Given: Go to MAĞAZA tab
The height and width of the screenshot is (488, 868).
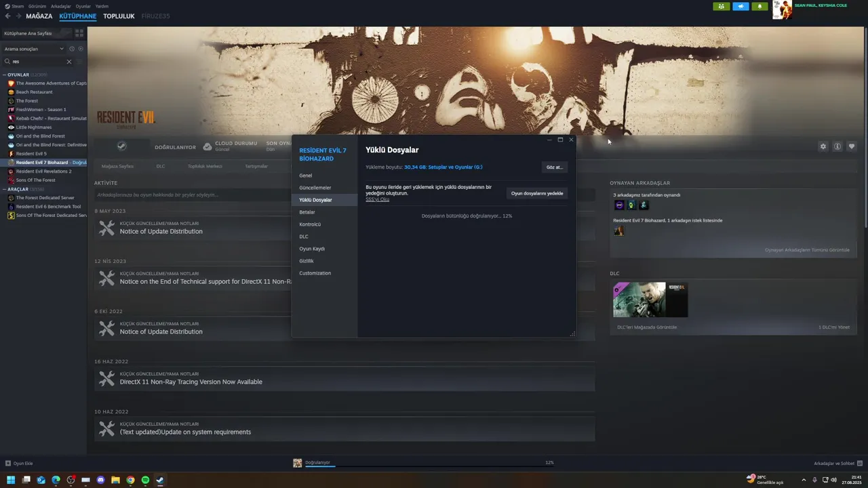Looking at the screenshot, I should click(x=39, y=16).
